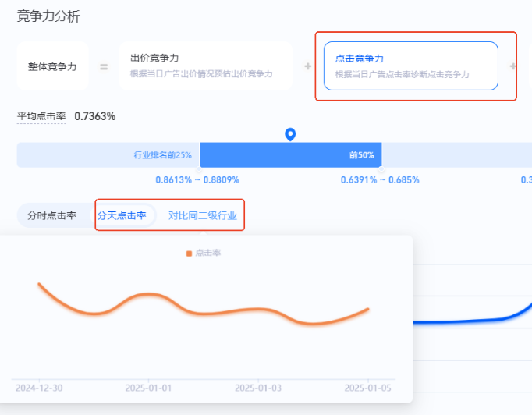Open the 整体竞争力 card
Viewport: 532px width, 415px height.
click(x=52, y=66)
